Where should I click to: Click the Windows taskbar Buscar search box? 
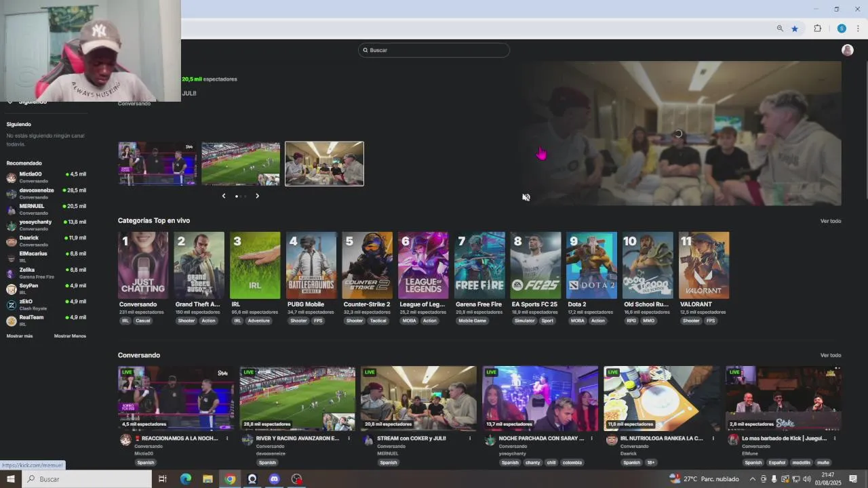(88, 479)
